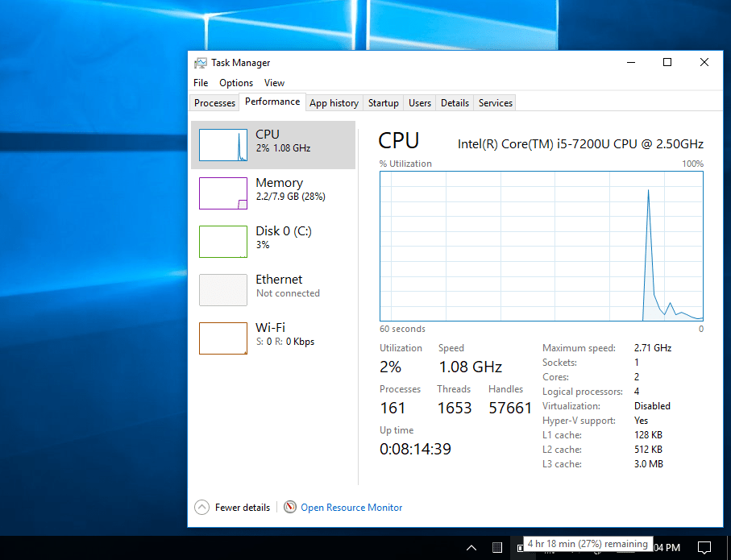731x560 pixels.
Task: Click the Maximum speed value 2.71 GHz
Action: coord(653,348)
